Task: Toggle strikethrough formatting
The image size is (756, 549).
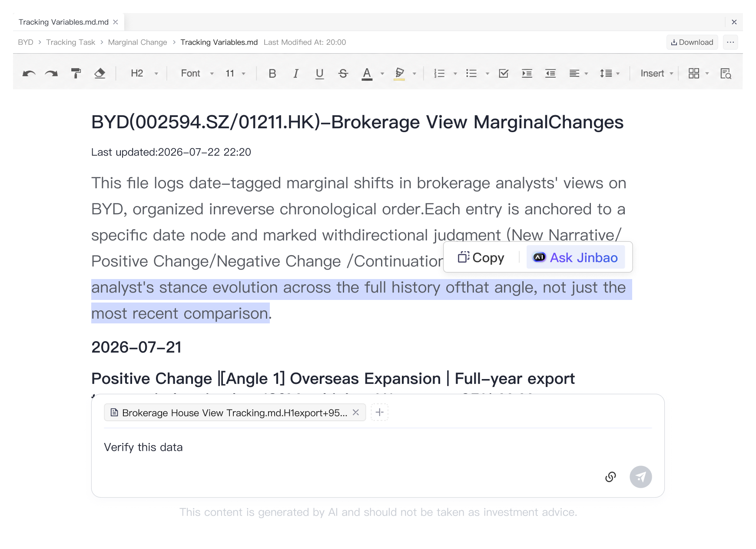Action: 343,73
